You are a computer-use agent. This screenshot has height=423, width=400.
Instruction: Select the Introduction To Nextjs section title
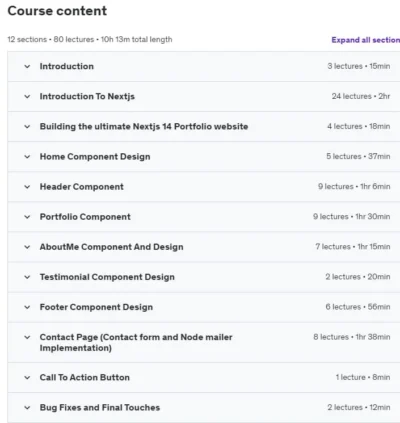[x=87, y=96]
